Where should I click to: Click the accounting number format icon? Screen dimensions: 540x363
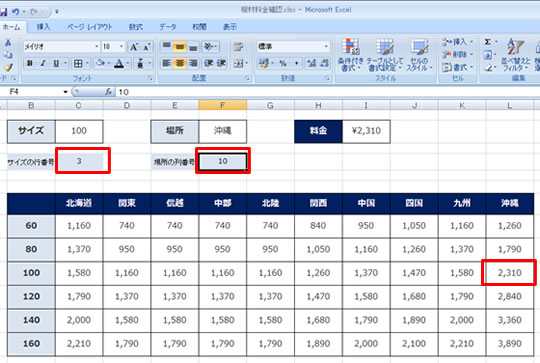pyautogui.click(x=264, y=63)
